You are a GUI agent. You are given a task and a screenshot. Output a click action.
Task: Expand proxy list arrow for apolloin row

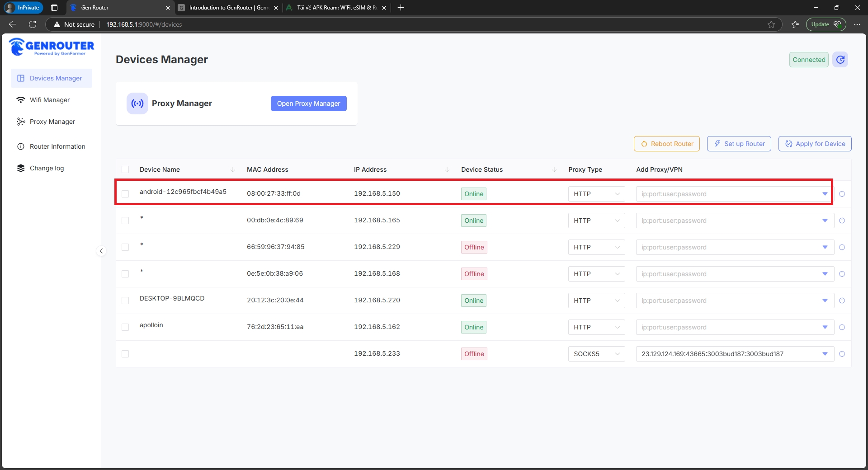825,327
